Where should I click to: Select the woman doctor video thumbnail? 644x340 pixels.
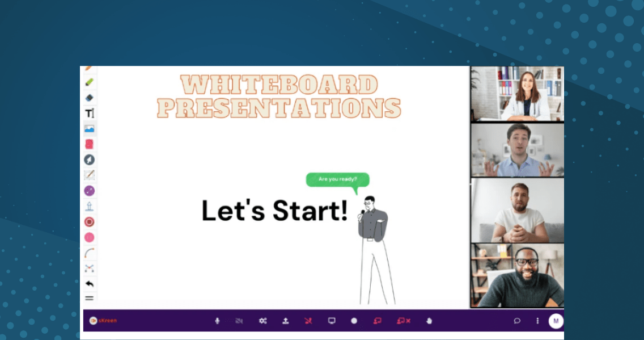517,94
